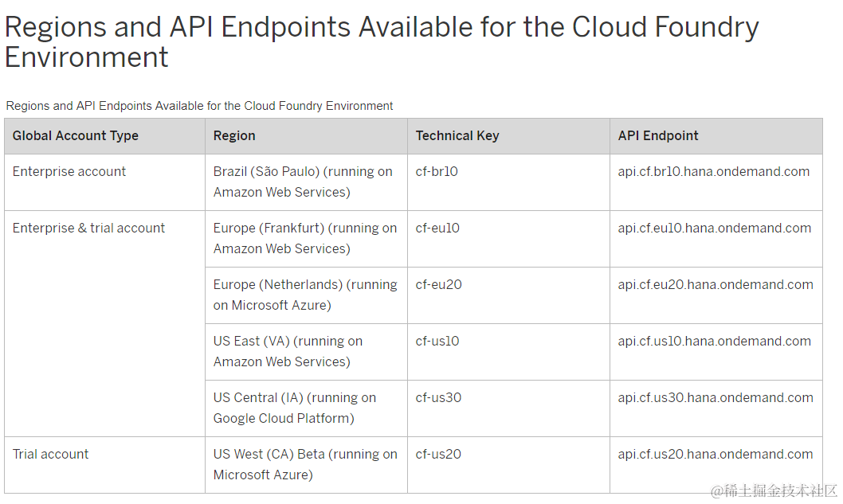
Task: Click the Trial account row label
Action: pyautogui.click(x=51, y=454)
